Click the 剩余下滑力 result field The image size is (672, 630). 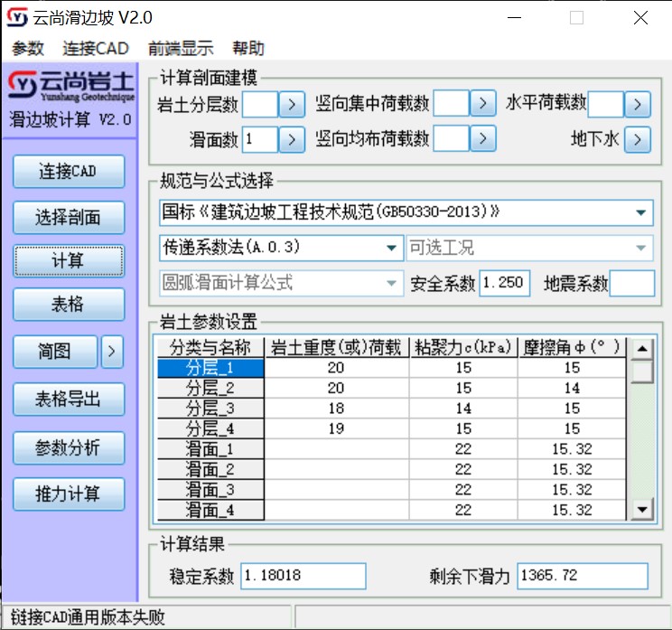coord(583,576)
